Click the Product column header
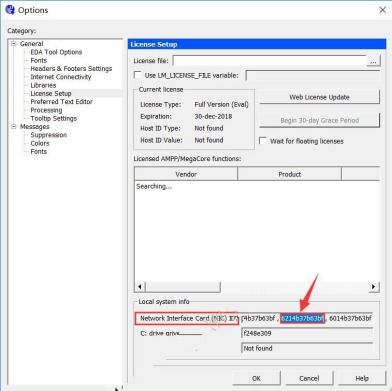Screen dimensions: 392x391 coord(289,174)
